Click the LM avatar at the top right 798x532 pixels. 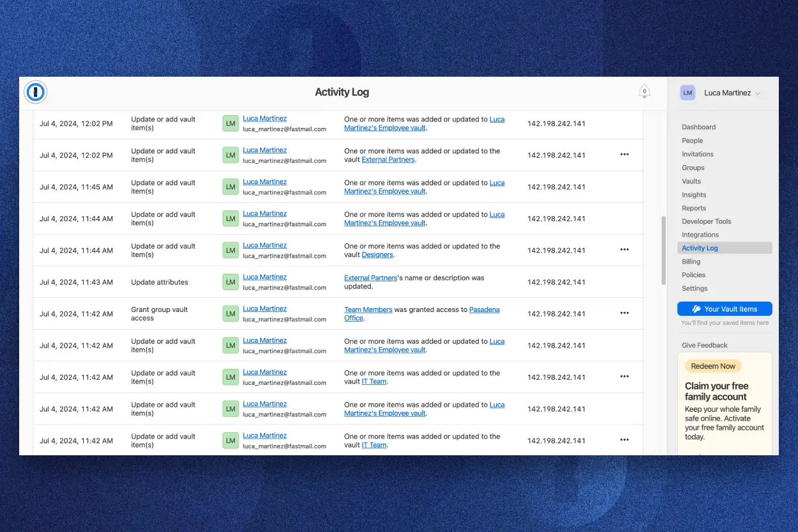(687, 92)
